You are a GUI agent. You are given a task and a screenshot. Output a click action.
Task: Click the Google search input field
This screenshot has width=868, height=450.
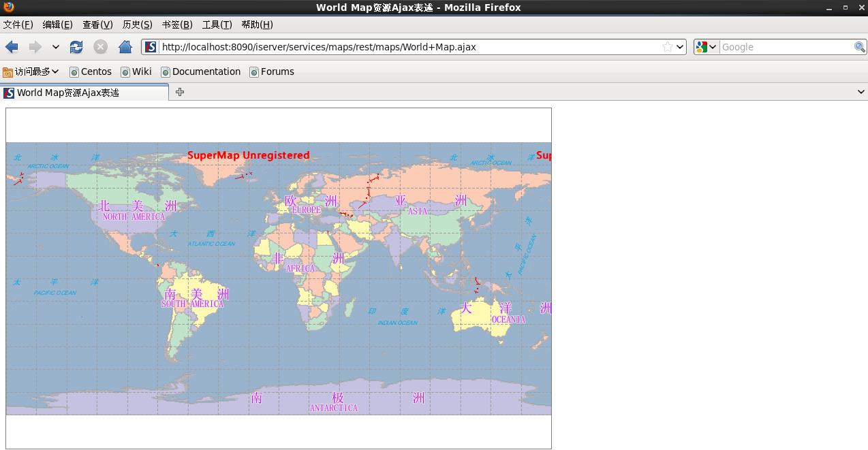click(786, 47)
